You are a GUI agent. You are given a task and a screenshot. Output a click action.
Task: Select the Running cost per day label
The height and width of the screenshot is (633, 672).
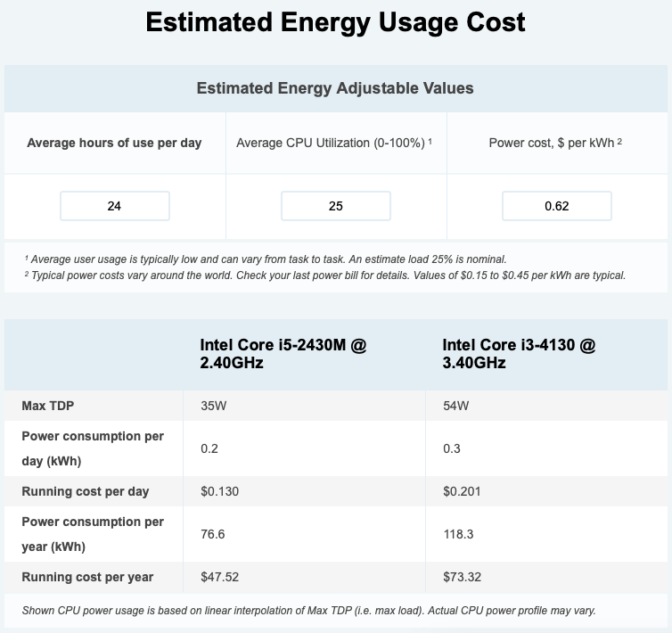coord(86,491)
